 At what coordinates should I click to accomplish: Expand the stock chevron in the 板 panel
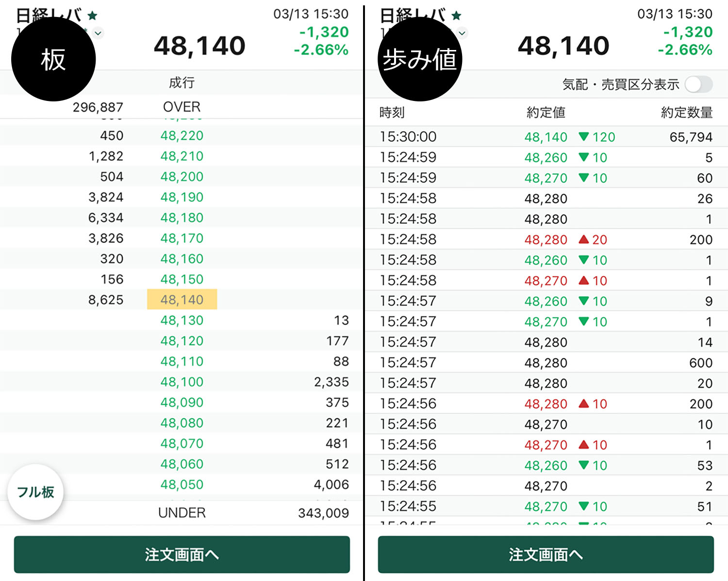(99, 33)
